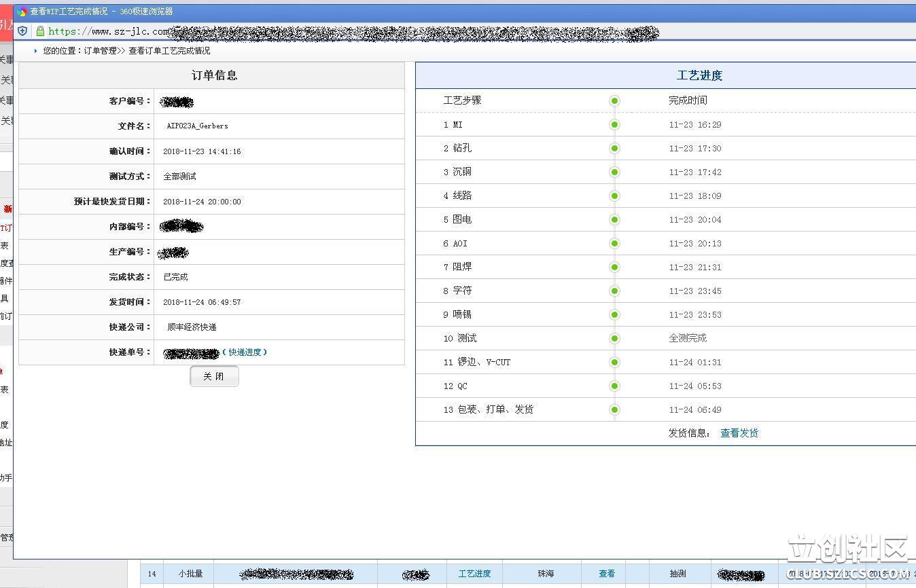The width and height of the screenshot is (916, 588).
Task: Click the green status dot for step 1 MI
Action: coord(614,125)
